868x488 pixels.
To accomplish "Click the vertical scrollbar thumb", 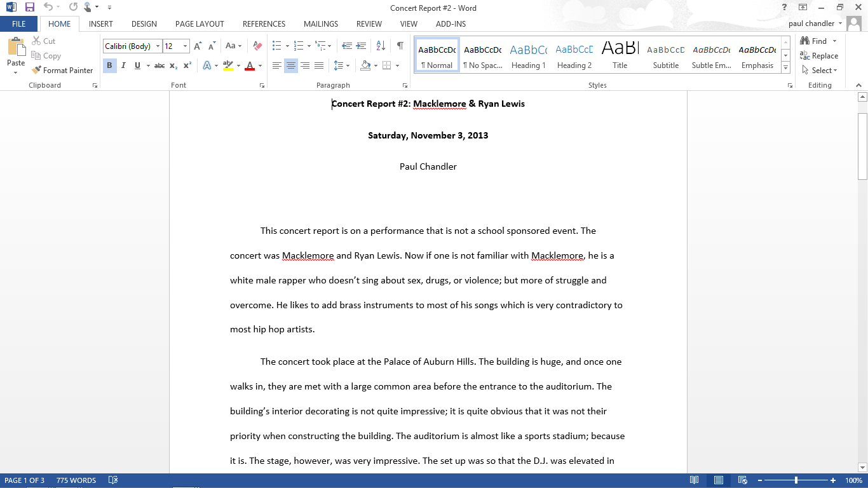I will (x=862, y=146).
